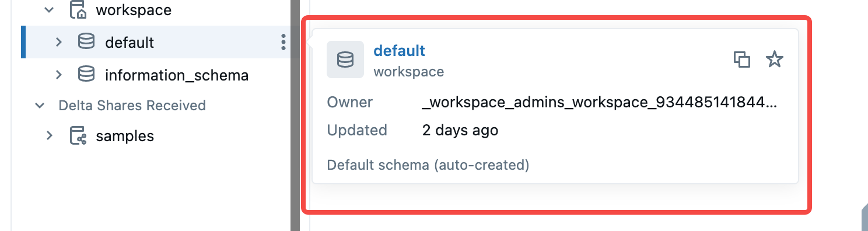Click the workspace catalog icon in the tree
Image resolution: width=868 pixels, height=231 pixels.
(78, 10)
